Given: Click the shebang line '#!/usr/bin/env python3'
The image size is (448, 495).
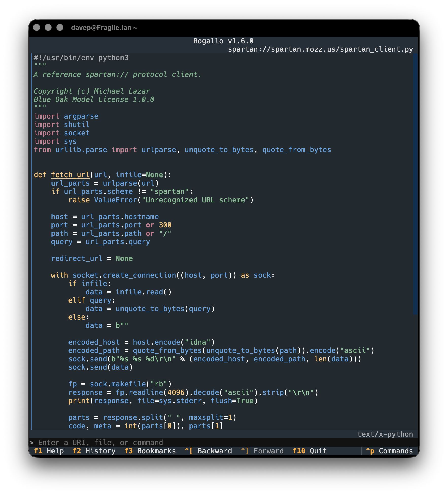Looking at the screenshot, I should click(81, 58).
